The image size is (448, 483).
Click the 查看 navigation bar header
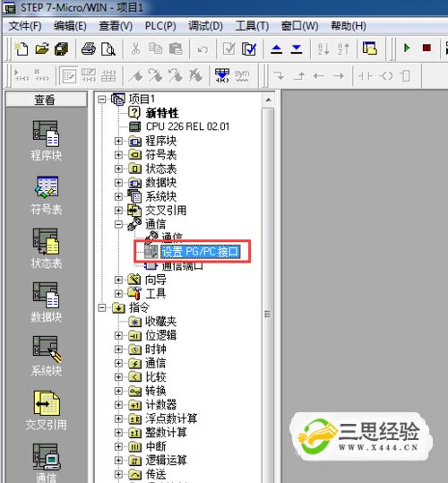[47, 99]
